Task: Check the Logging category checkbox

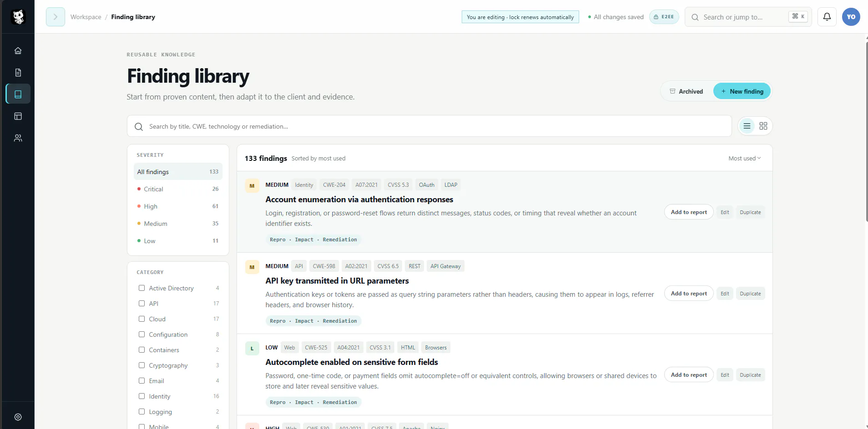Action: 141,411
